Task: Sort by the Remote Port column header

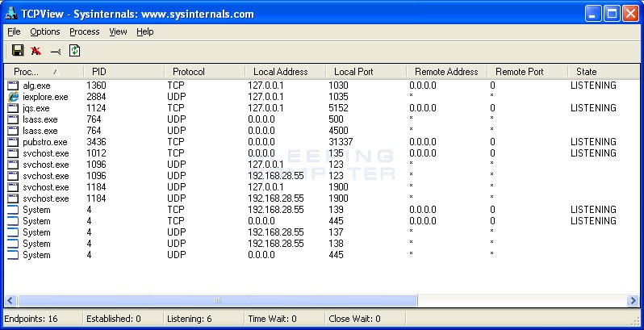Action: [x=527, y=72]
